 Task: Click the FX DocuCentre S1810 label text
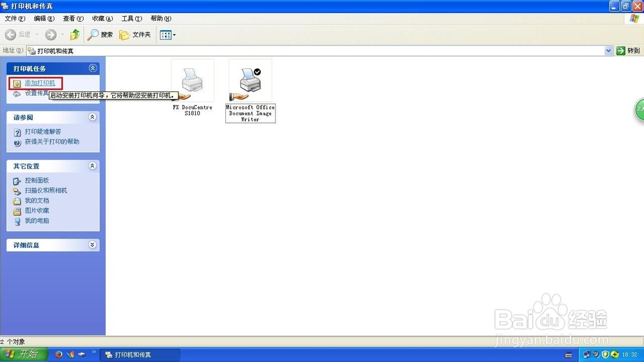point(192,110)
